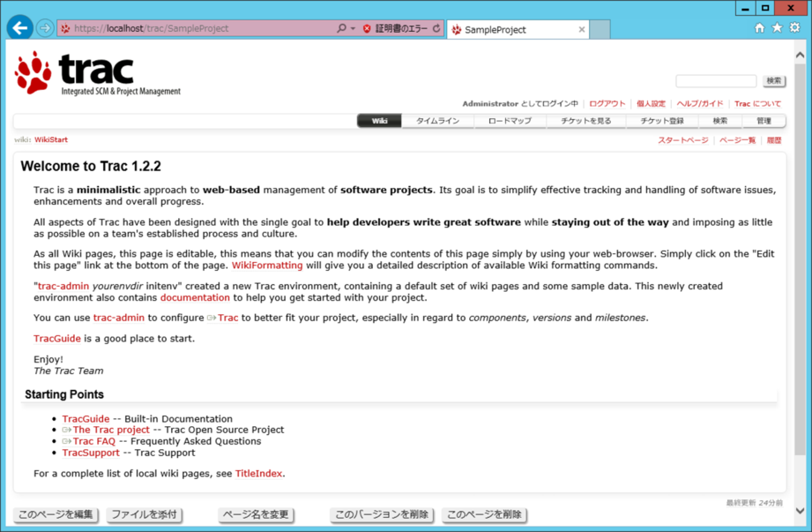The image size is (812, 532).
Task: Click the 'The Trac Team' signature text
Action: tap(69, 371)
